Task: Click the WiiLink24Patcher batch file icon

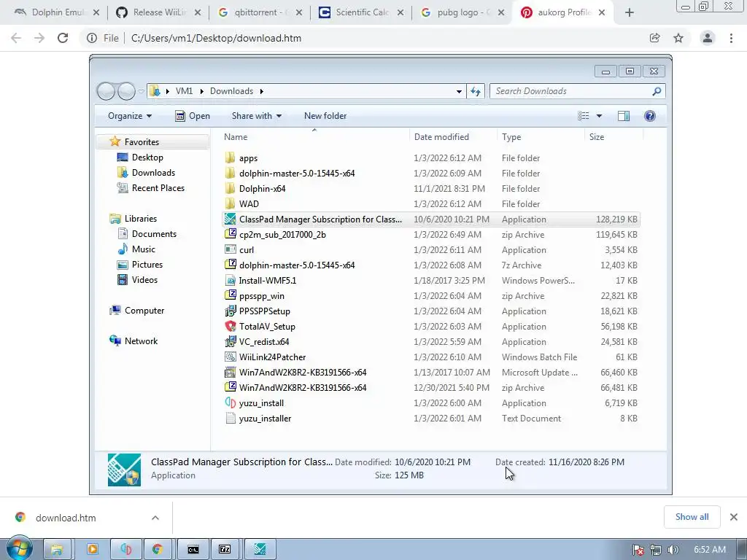Action: (x=230, y=357)
